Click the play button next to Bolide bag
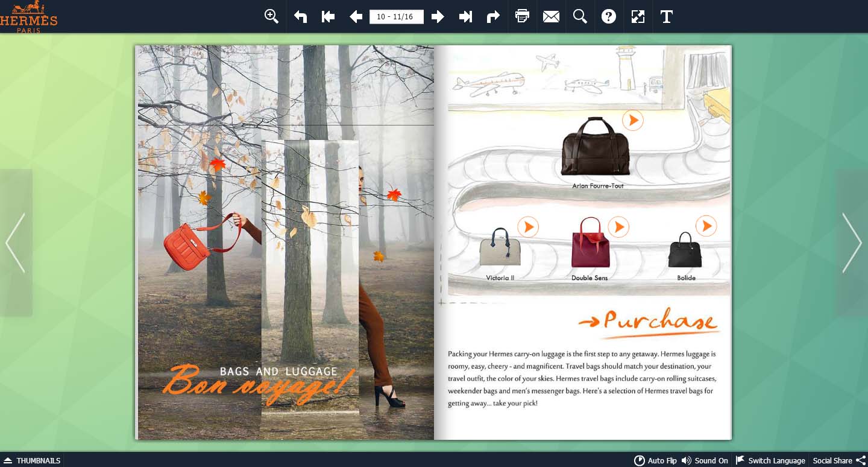868x467 pixels. [x=706, y=226]
